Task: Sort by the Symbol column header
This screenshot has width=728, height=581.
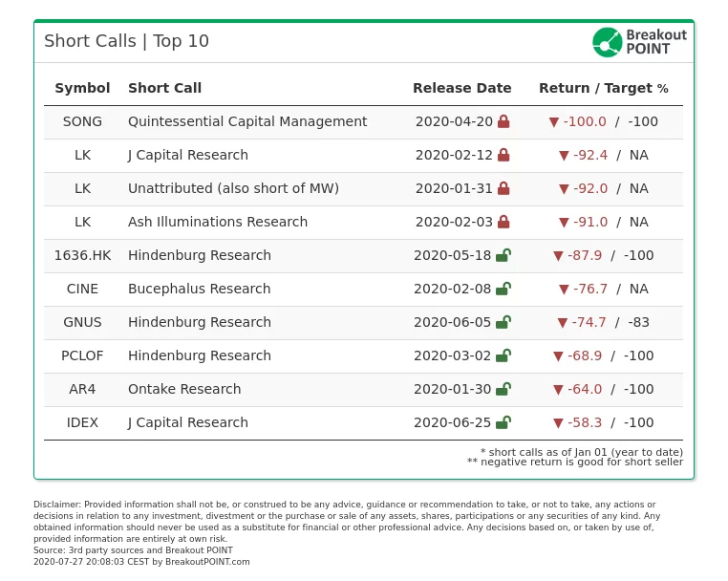Action: click(82, 88)
